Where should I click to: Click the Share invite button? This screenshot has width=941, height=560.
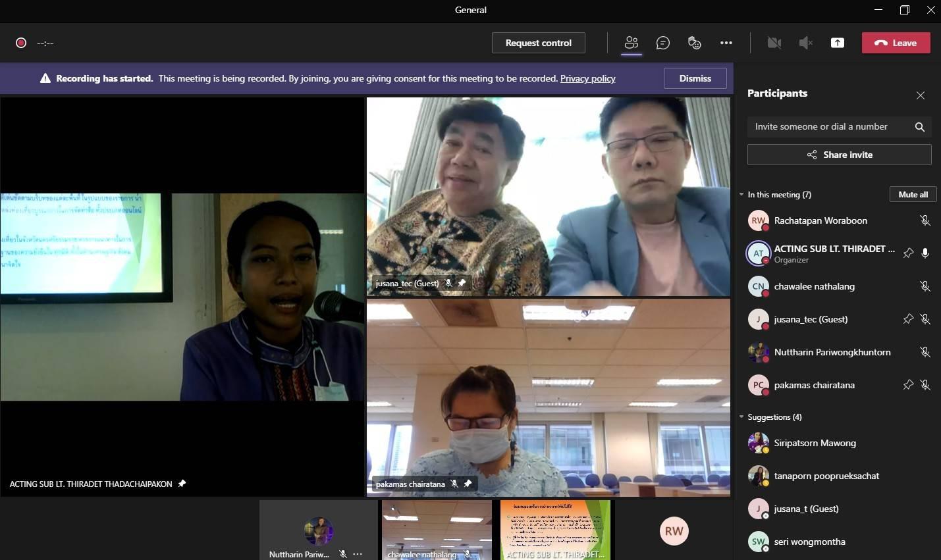tap(840, 155)
